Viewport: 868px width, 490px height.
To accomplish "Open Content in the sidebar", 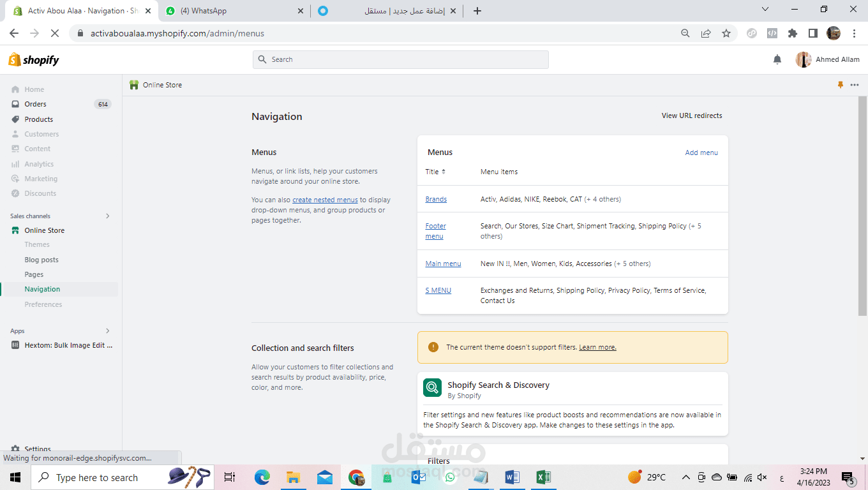I will 37,149.
